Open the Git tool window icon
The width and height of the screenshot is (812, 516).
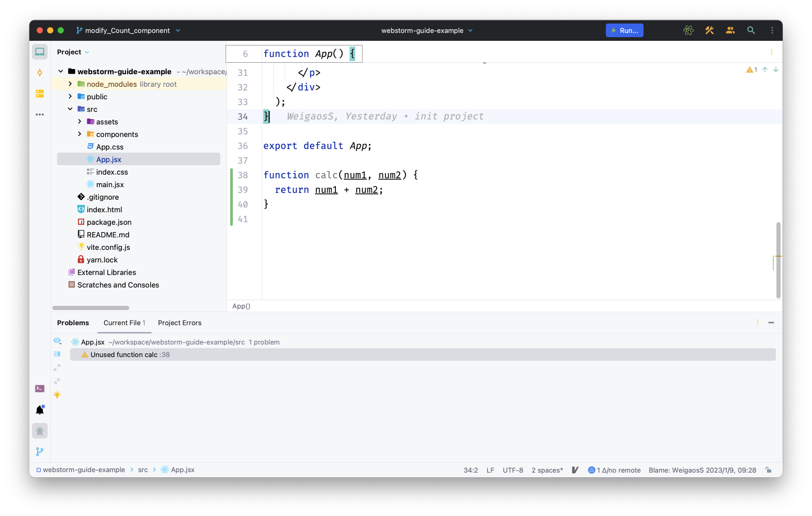tap(40, 452)
